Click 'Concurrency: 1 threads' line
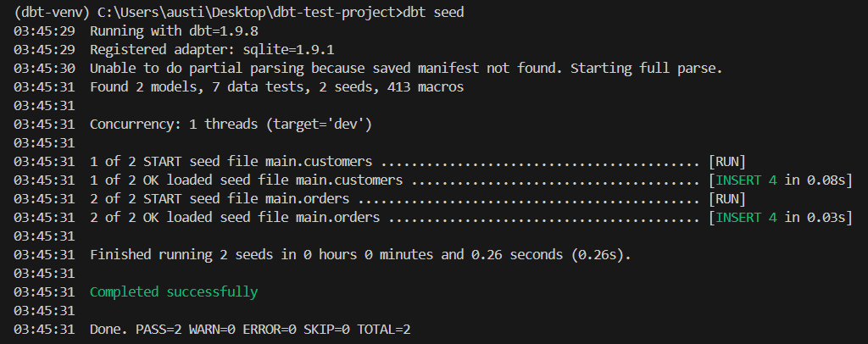Screen dimensions: 868x344 coord(231,125)
